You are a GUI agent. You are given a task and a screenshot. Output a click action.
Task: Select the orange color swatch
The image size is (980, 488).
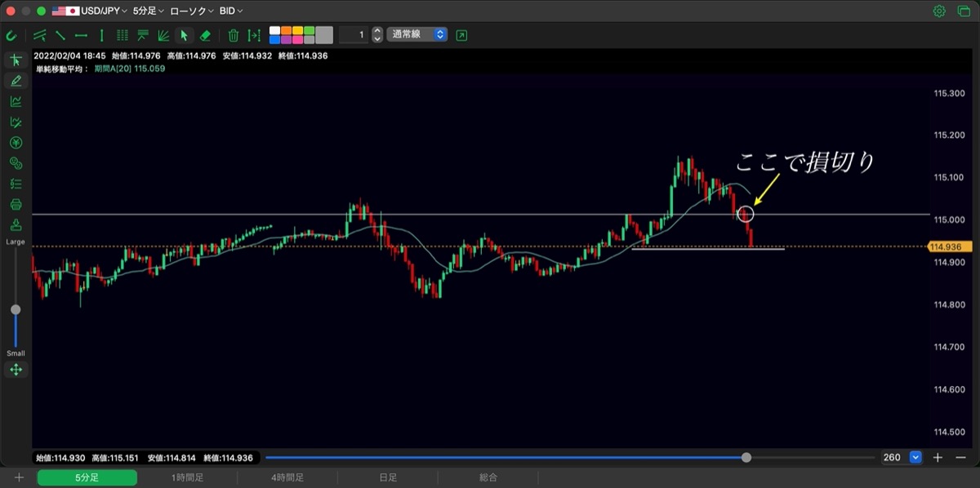click(287, 31)
